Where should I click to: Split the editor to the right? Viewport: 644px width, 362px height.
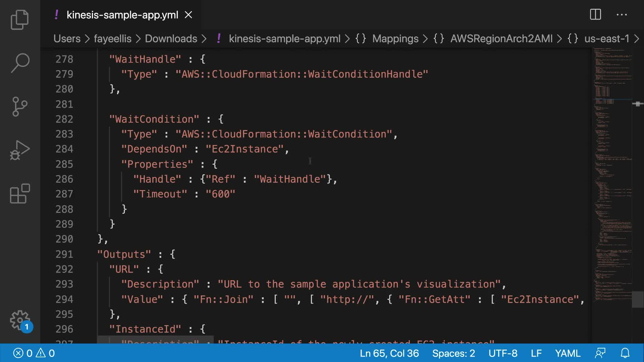pos(595,15)
